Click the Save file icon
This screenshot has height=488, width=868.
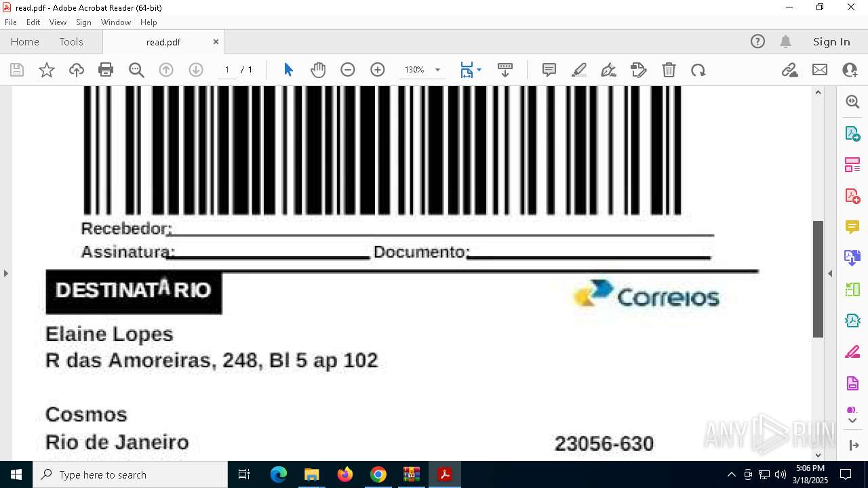click(17, 70)
